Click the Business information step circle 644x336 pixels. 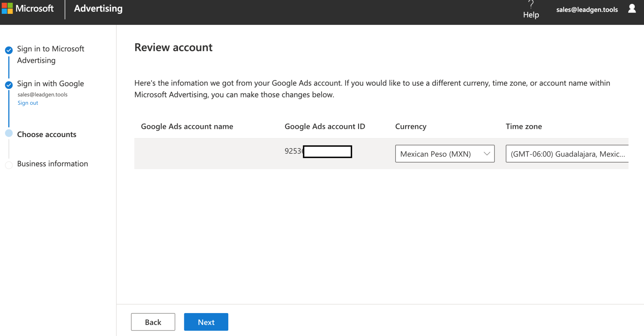click(x=9, y=165)
